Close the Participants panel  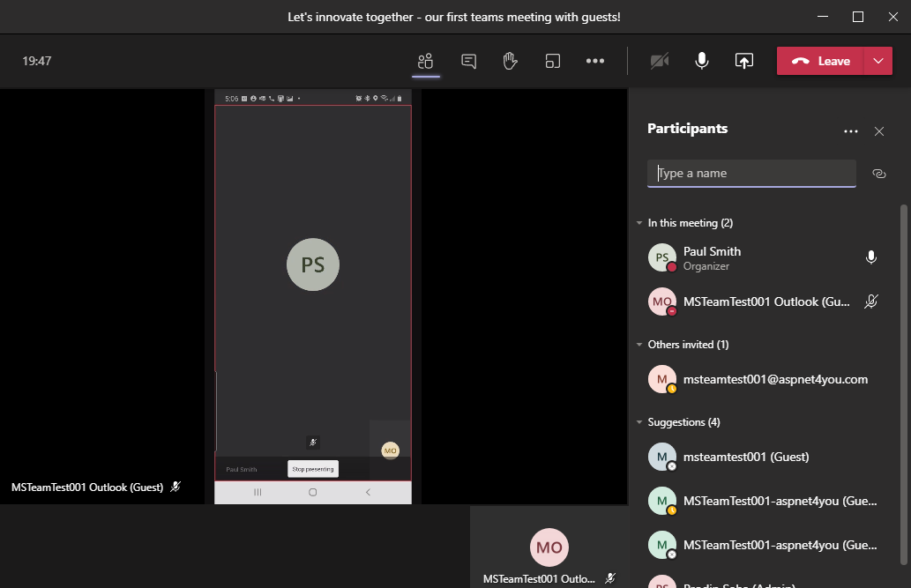coord(879,131)
